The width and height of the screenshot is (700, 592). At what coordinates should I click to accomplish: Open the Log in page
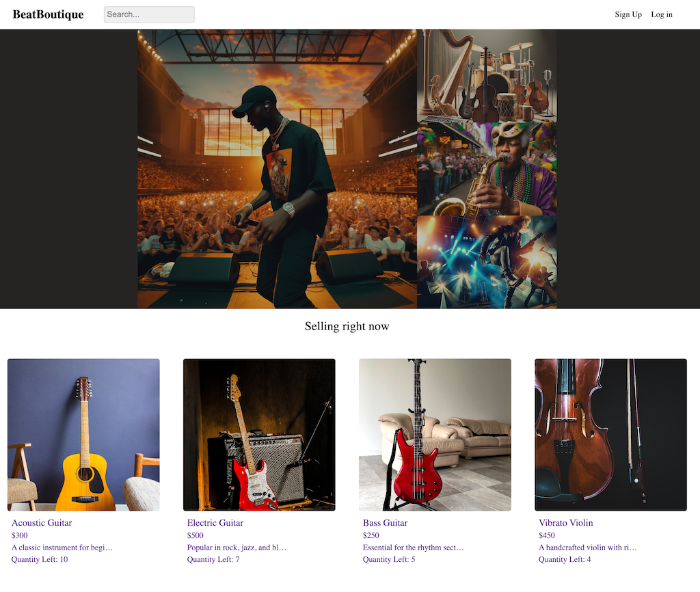(x=662, y=14)
